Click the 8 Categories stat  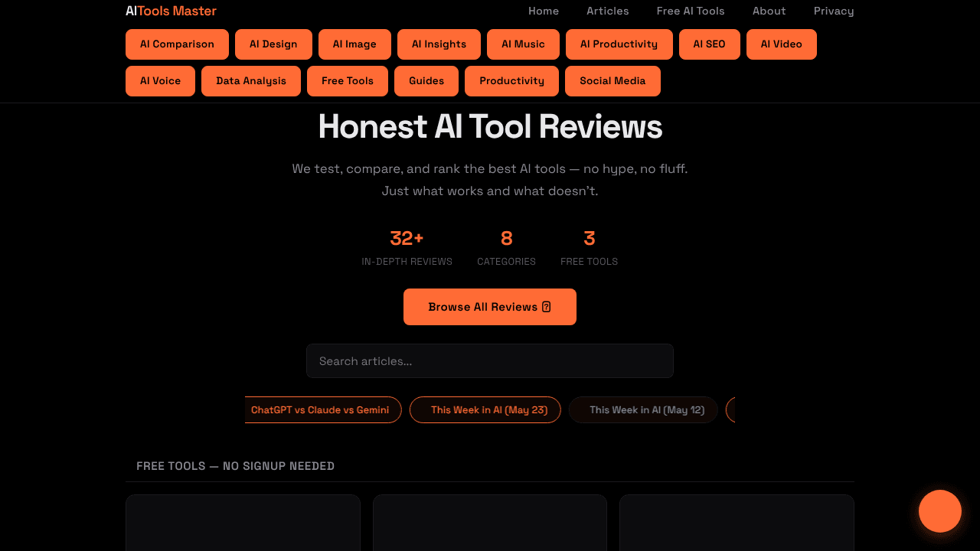506,248
